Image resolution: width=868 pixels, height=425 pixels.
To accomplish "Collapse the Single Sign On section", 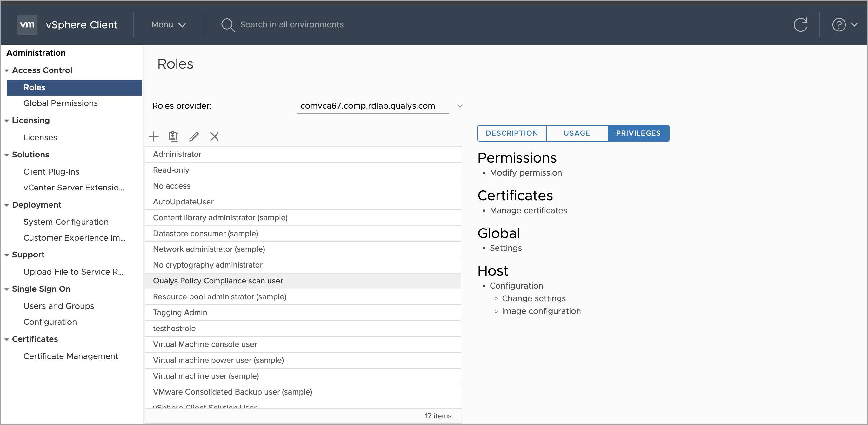I will pyautogui.click(x=6, y=289).
